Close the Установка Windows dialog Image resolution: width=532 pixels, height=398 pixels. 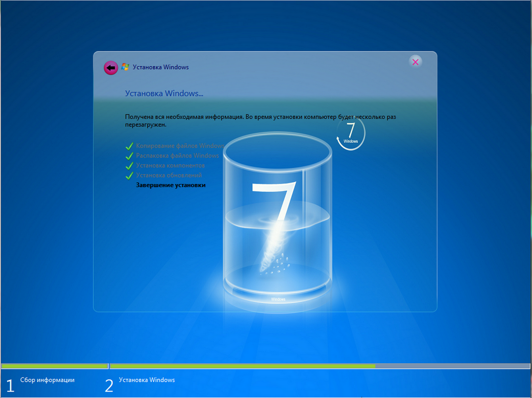(415, 62)
